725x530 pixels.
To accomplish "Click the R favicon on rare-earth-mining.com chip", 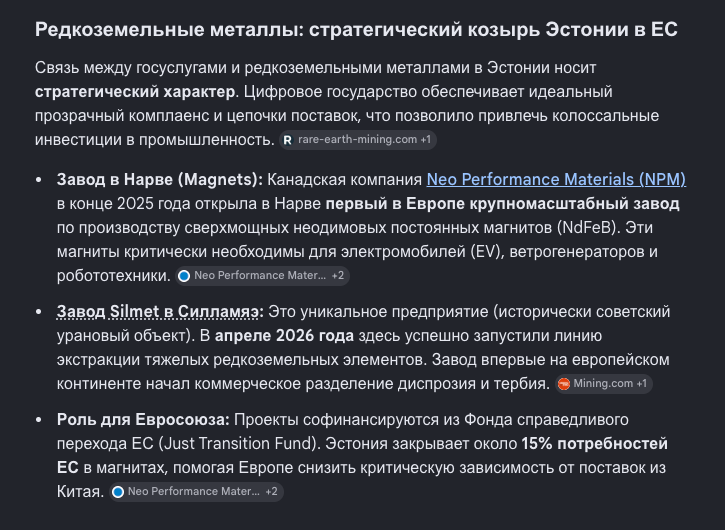I will coord(288,140).
